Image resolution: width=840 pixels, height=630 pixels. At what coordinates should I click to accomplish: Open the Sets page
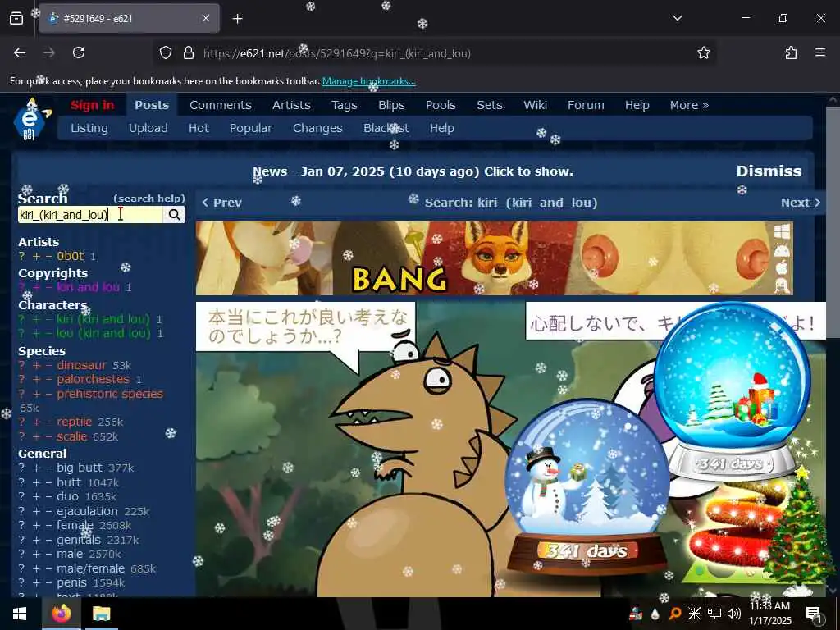click(x=490, y=105)
